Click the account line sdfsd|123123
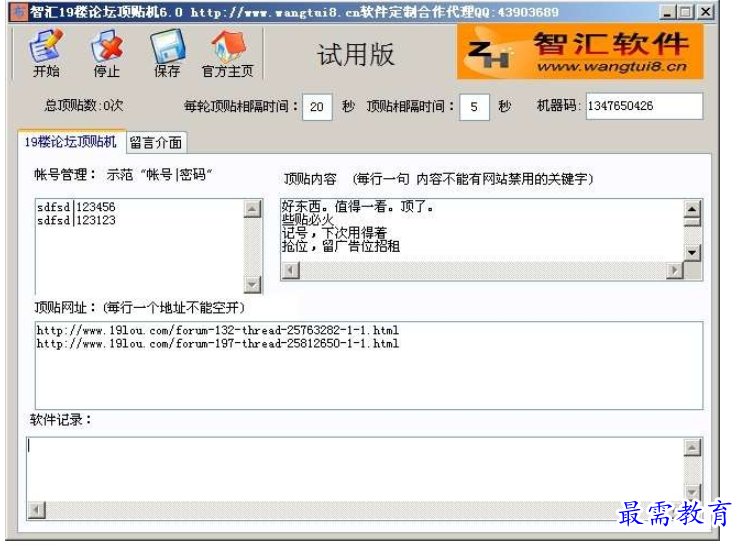The width and height of the screenshot is (740, 545). (x=76, y=220)
